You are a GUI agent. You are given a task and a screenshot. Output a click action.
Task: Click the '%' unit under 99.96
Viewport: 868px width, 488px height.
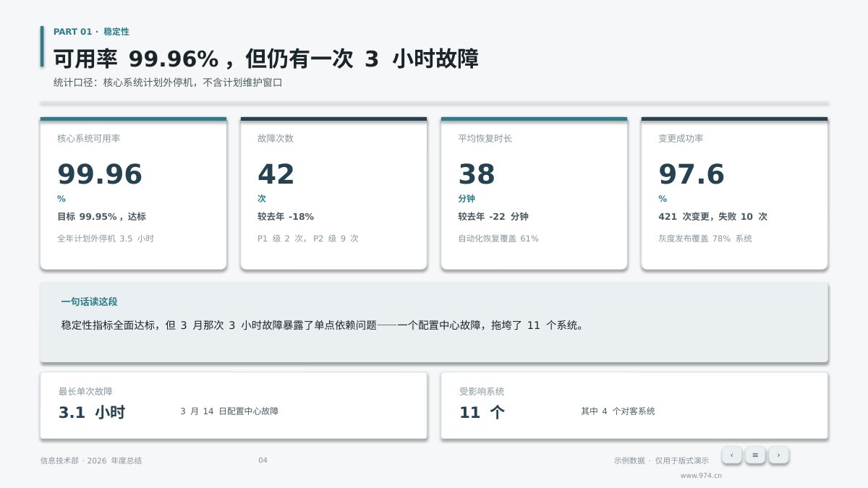tap(61, 199)
